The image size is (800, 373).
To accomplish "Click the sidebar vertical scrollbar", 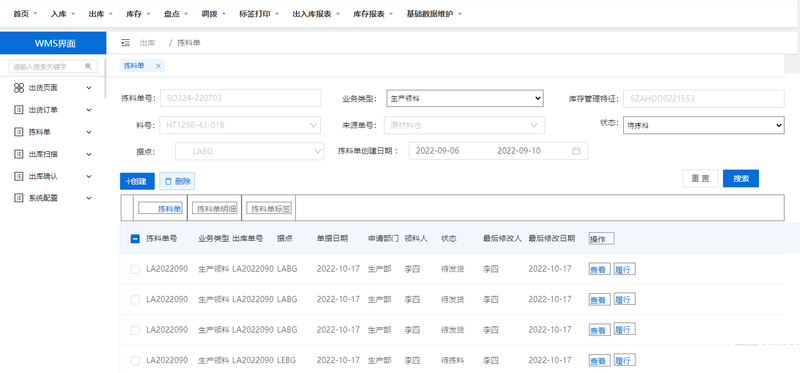I will [105, 79].
